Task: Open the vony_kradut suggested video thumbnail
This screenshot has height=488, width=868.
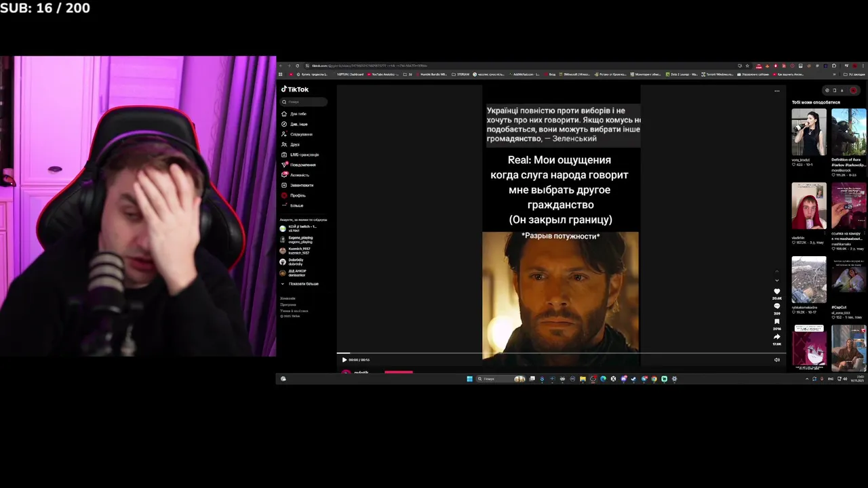Action: [809, 132]
